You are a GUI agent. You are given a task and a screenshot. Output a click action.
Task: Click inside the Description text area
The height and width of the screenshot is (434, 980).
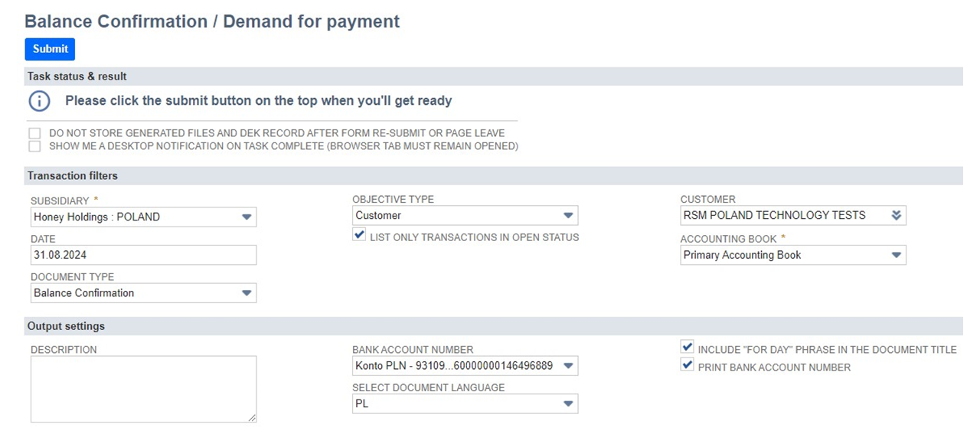click(x=143, y=389)
